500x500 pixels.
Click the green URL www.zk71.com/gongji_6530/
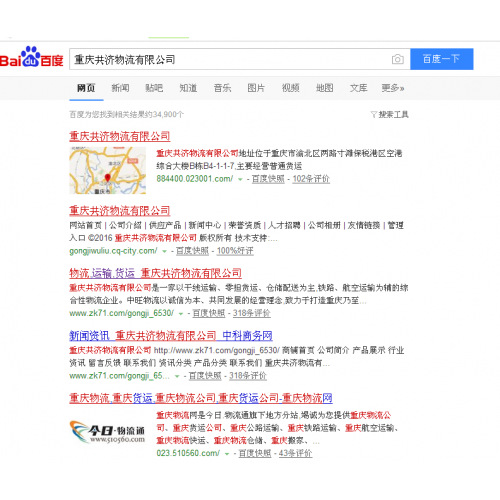click(x=121, y=313)
